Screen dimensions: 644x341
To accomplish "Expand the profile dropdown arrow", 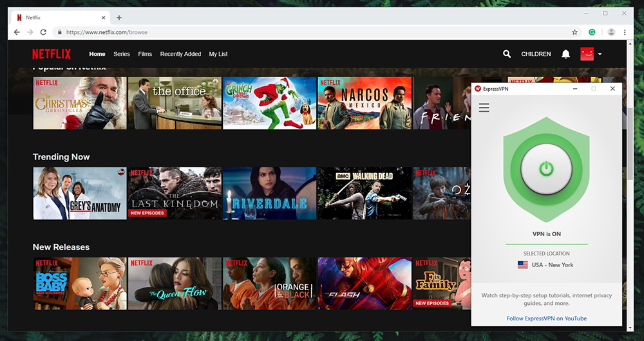I will 600,54.
